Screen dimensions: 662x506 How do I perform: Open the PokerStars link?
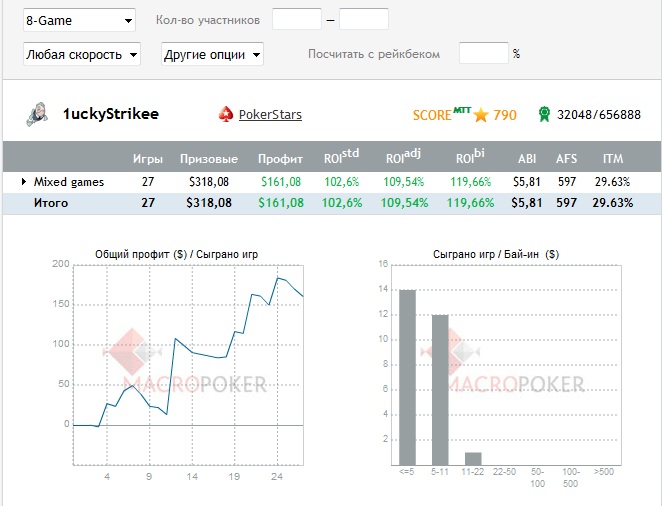click(270, 115)
